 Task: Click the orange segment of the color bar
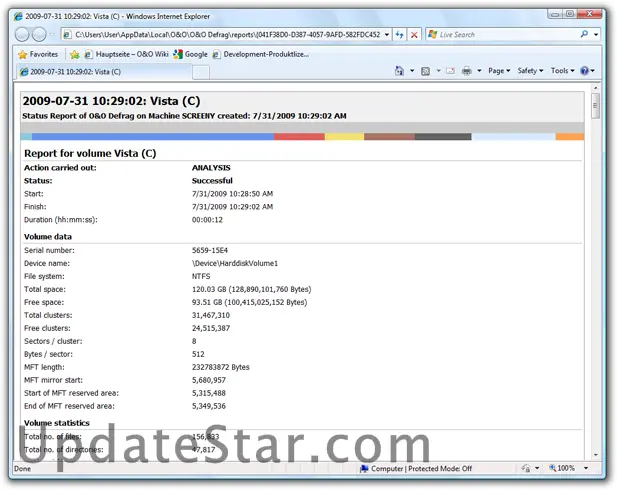[x=570, y=137]
